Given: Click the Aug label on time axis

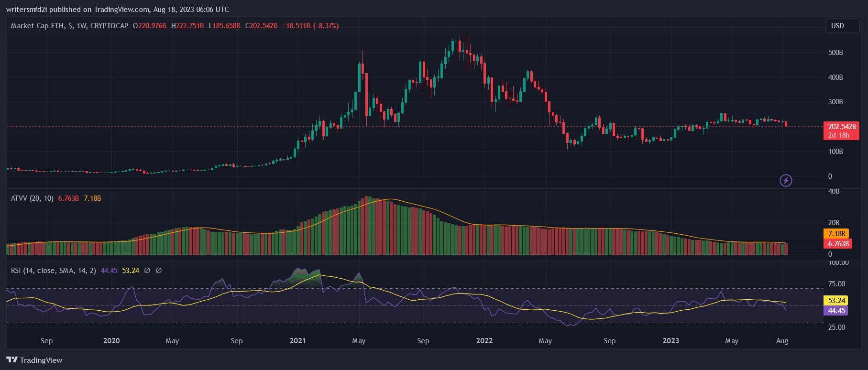Looking at the screenshot, I should click(782, 341).
